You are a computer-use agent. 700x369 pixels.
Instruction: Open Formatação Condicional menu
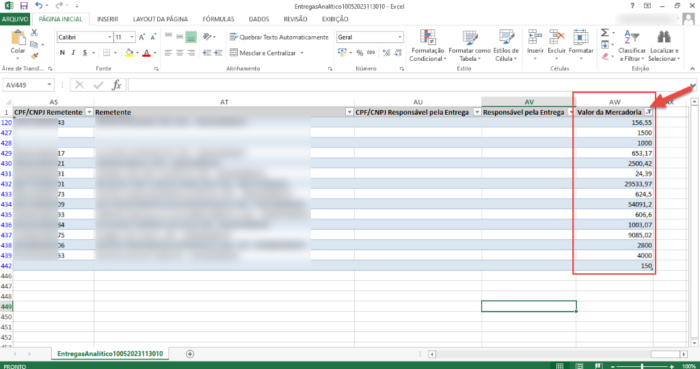[x=428, y=46]
